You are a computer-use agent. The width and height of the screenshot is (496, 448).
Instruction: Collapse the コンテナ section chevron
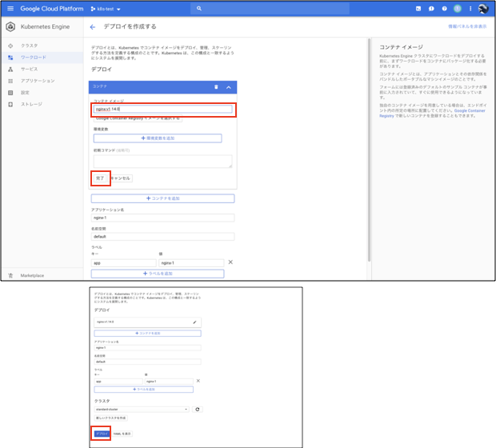click(229, 87)
